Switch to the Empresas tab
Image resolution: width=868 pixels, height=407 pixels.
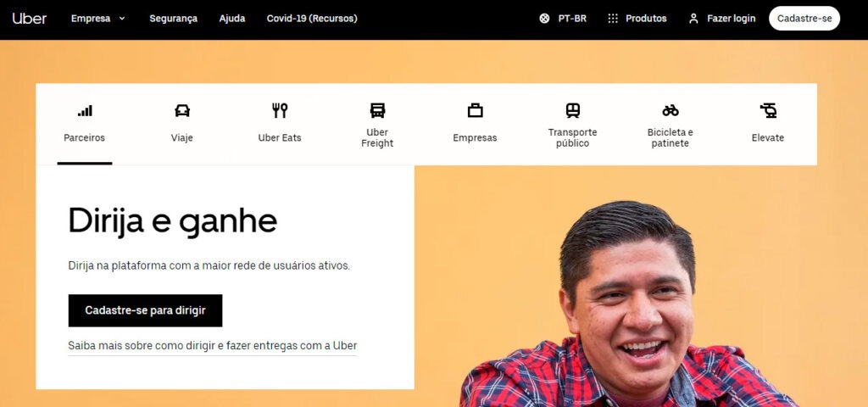[x=475, y=138]
